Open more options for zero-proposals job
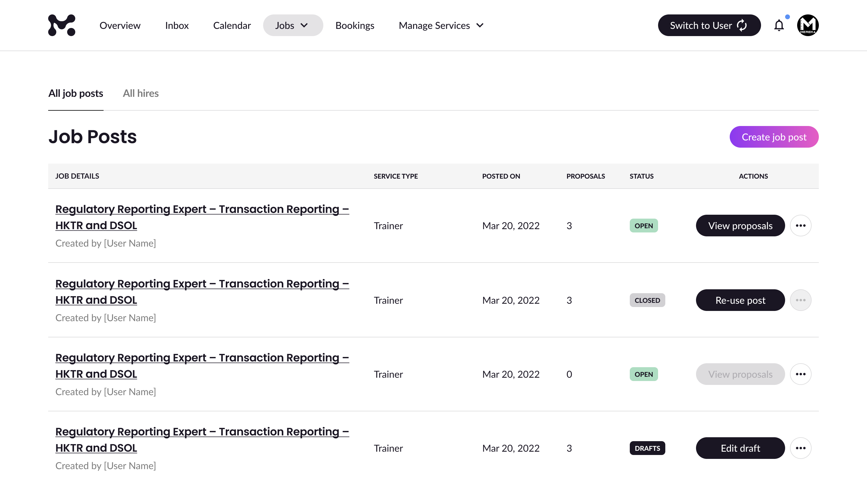This screenshot has width=867, height=504. click(x=800, y=374)
